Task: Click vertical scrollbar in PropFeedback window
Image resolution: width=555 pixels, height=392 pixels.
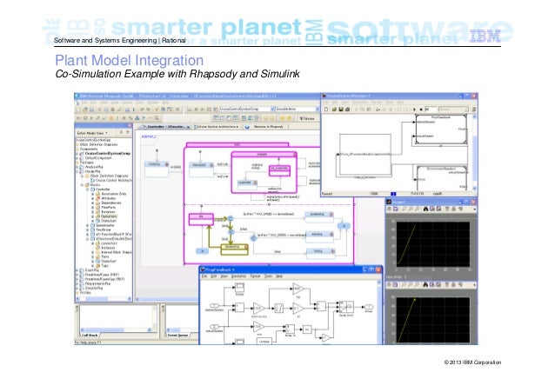Action: tap(379, 311)
